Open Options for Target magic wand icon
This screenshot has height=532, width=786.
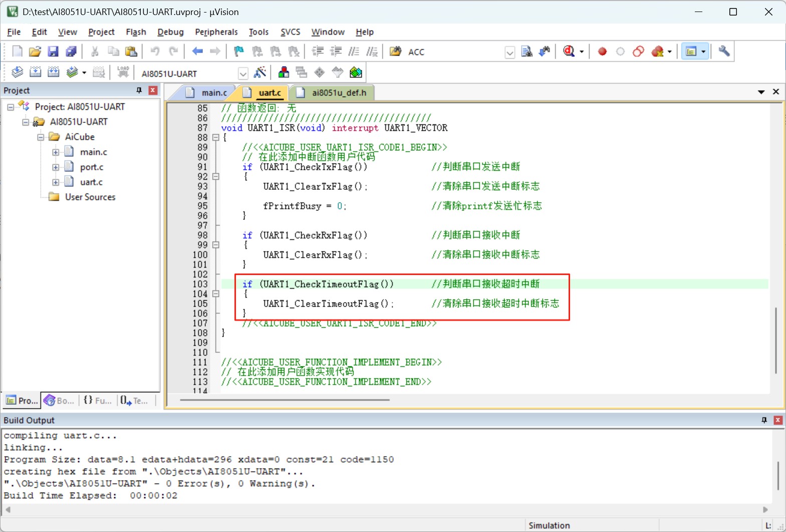pyautogui.click(x=260, y=73)
